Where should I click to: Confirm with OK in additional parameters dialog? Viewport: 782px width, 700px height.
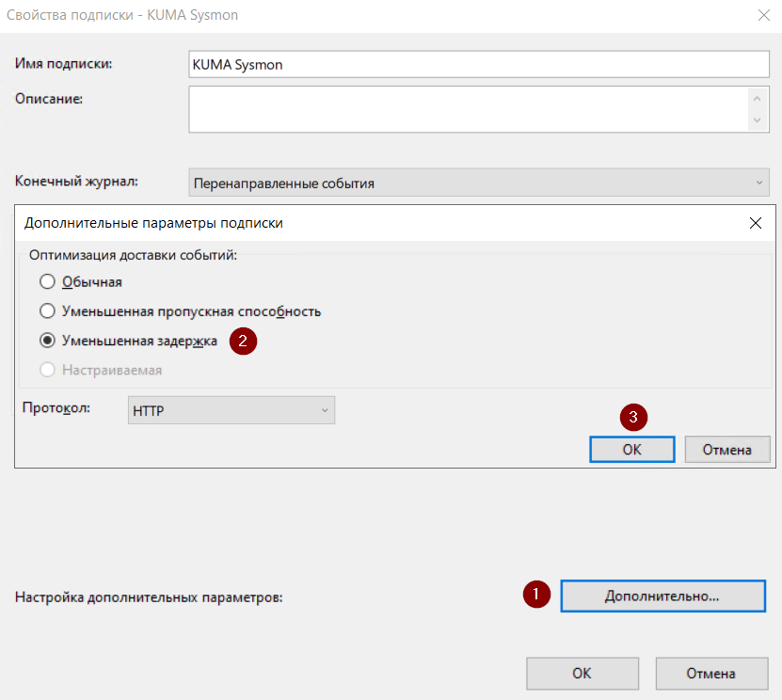coord(631,450)
